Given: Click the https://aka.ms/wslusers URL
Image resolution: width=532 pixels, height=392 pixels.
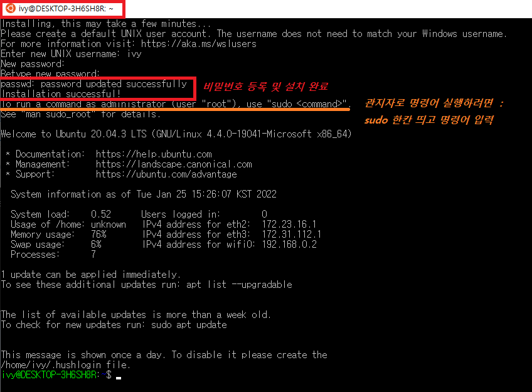Looking at the screenshot, I should click(x=198, y=44).
